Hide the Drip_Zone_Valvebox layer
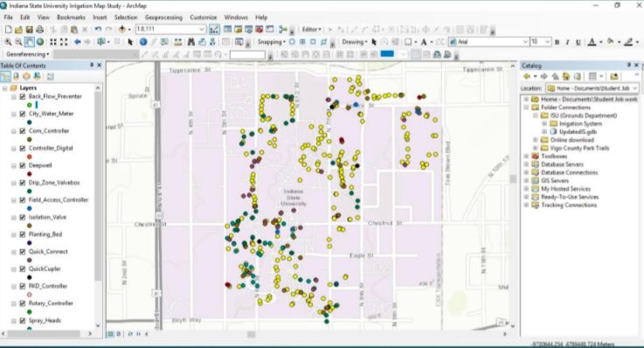 [x=23, y=183]
